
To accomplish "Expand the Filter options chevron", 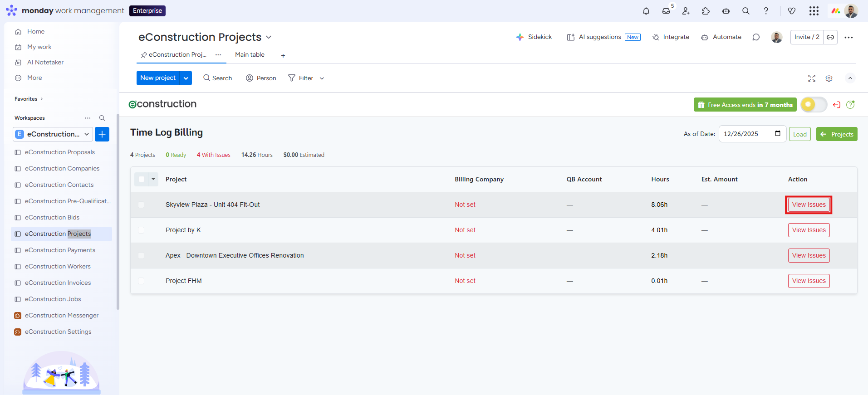I will [322, 78].
